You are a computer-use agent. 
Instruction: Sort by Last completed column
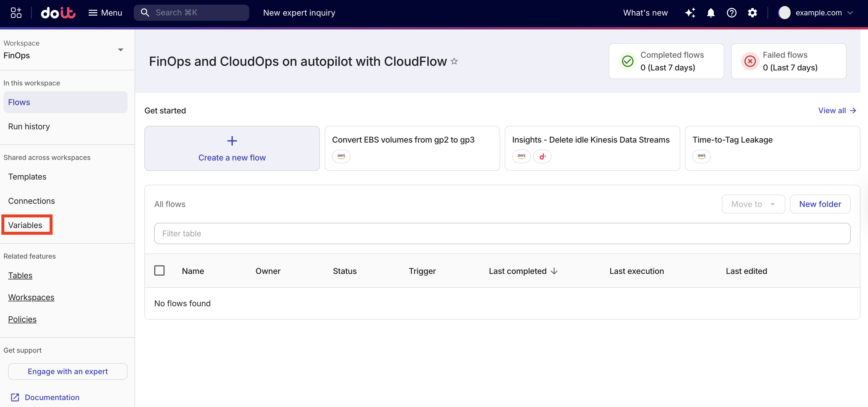[517, 271]
